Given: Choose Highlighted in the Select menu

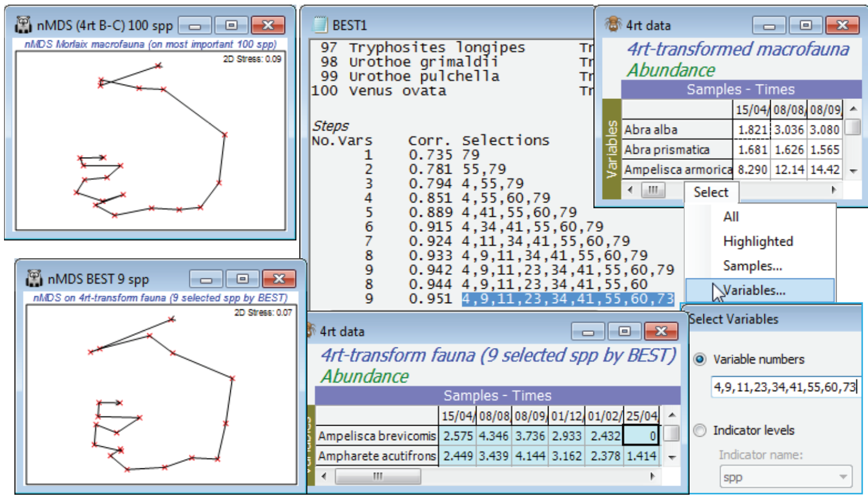Looking at the screenshot, I should coord(758,242).
